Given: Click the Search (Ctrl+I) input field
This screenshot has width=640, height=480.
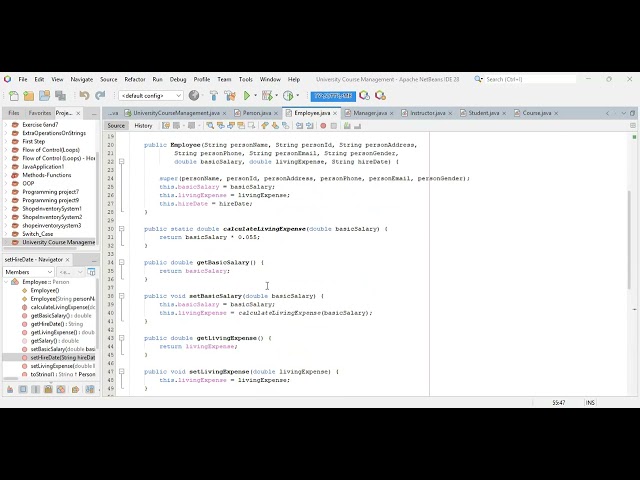Looking at the screenshot, I should click(530, 79).
